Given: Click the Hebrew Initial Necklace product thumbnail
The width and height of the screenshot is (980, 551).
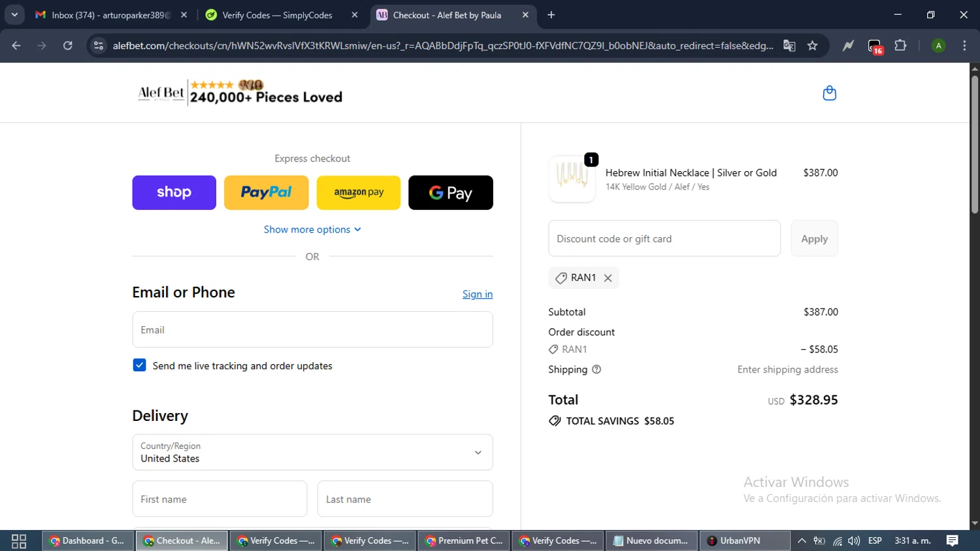Looking at the screenshot, I should [x=572, y=178].
